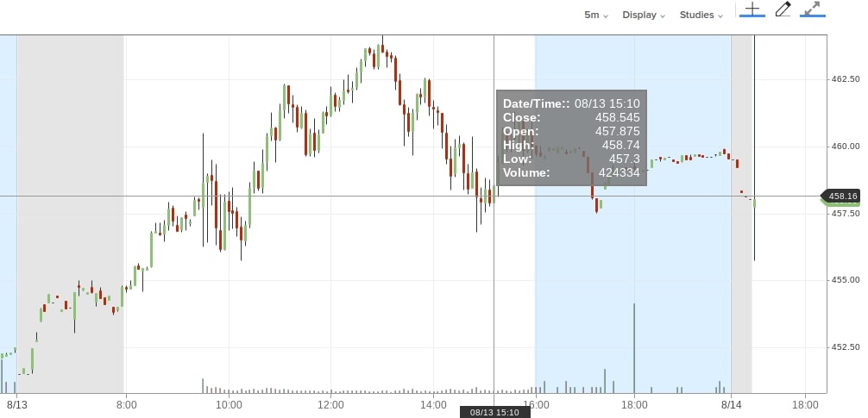Screen dimensions: 868x418
Task: Click the Date/Time info tooltip box
Action: click(x=570, y=138)
